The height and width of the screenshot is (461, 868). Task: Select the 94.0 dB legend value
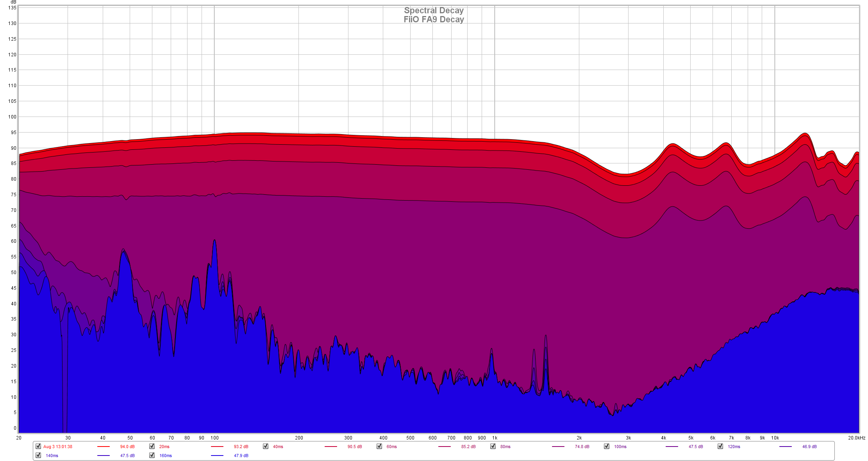pyautogui.click(x=127, y=447)
